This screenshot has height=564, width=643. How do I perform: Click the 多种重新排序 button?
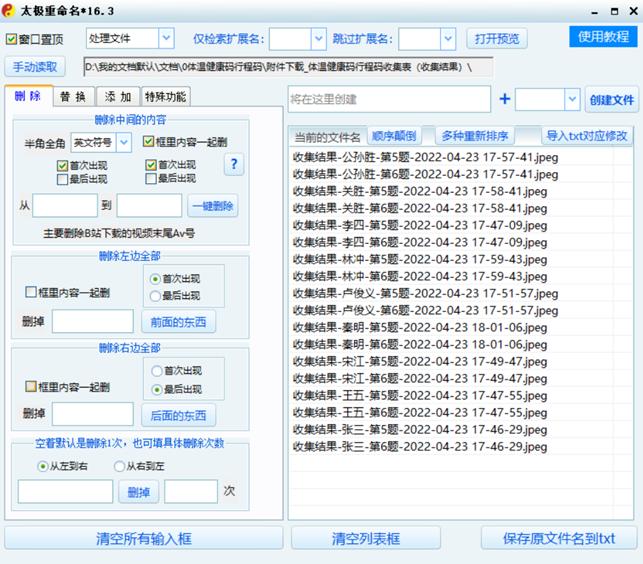pyautogui.click(x=474, y=136)
